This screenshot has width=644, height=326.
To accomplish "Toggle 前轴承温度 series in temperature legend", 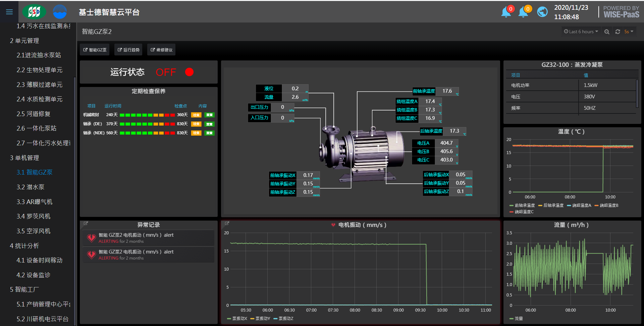I will [525, 205].
